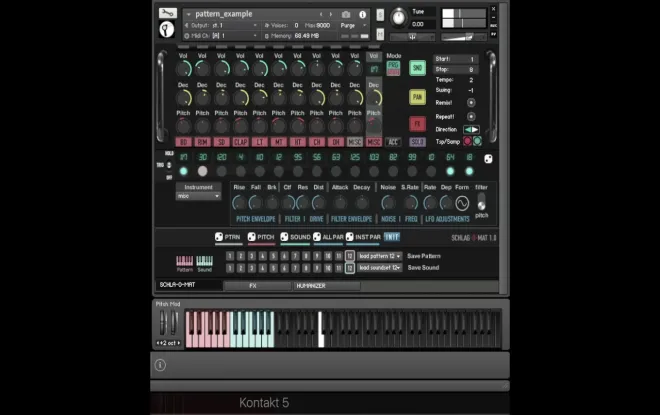Select the CH drum instrument
The image size is (660, 415).
pos(317,142)
